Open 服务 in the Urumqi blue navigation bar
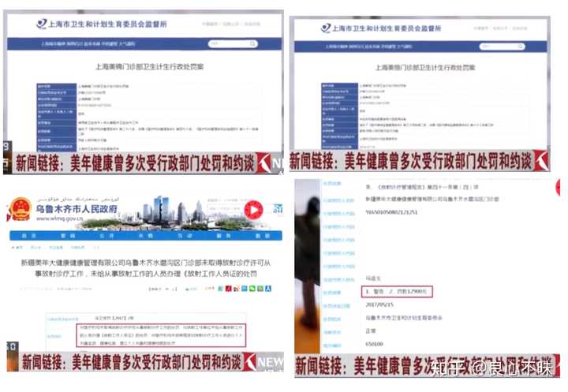Image resolution: width=568 pixels, height=392 pixels. 223,236
